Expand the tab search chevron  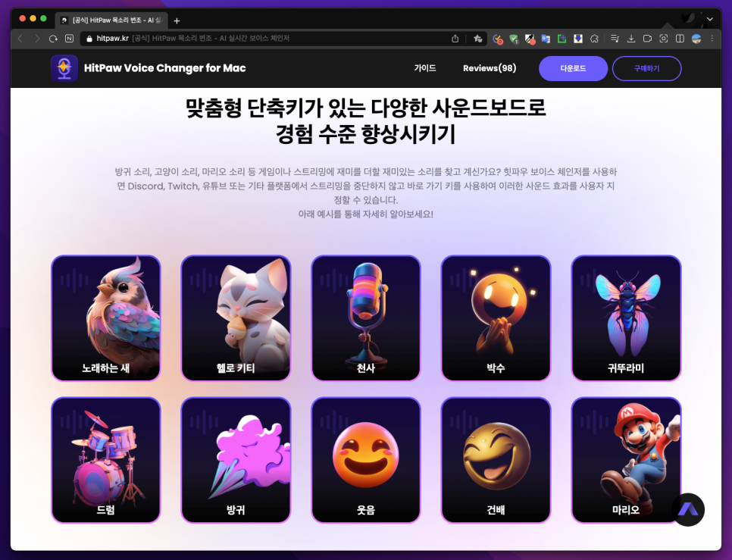709,20
